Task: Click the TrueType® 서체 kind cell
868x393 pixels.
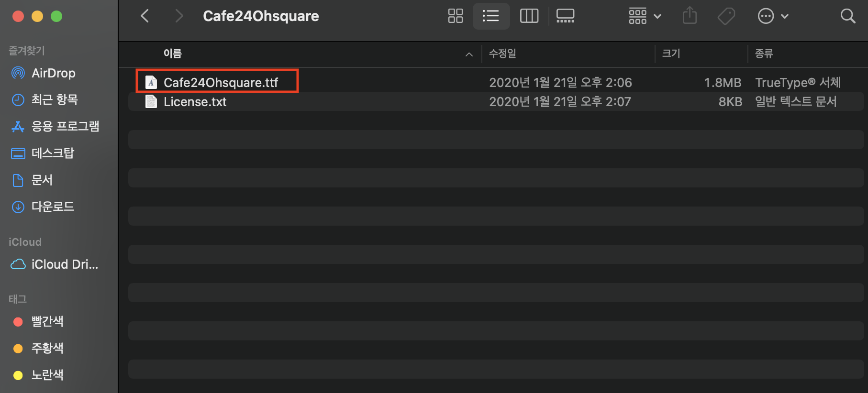Action: [798, 82]
